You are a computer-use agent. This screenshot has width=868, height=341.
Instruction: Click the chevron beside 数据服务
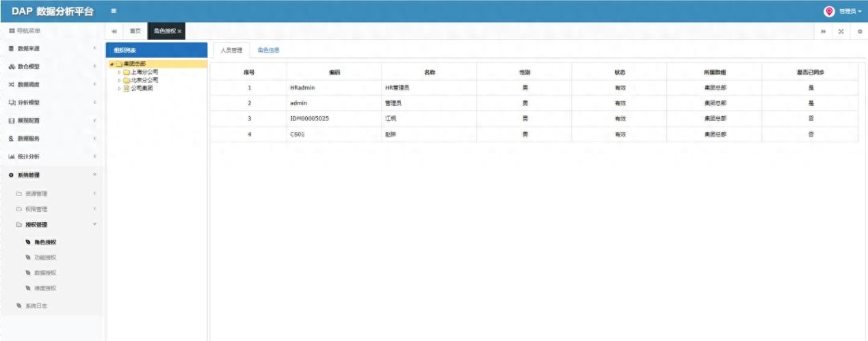point(94,139)
